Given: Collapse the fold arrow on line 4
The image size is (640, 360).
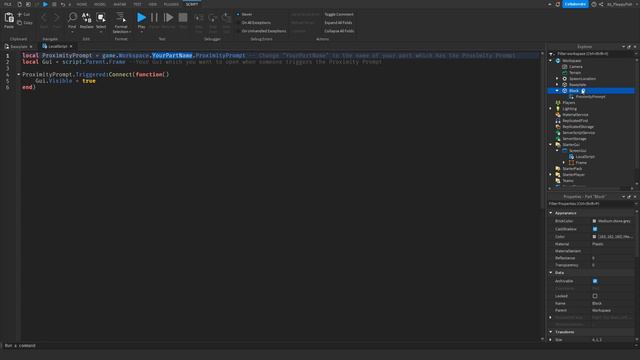Looking at the screenshot, I should pyautogui.click(x=18, y=74).
